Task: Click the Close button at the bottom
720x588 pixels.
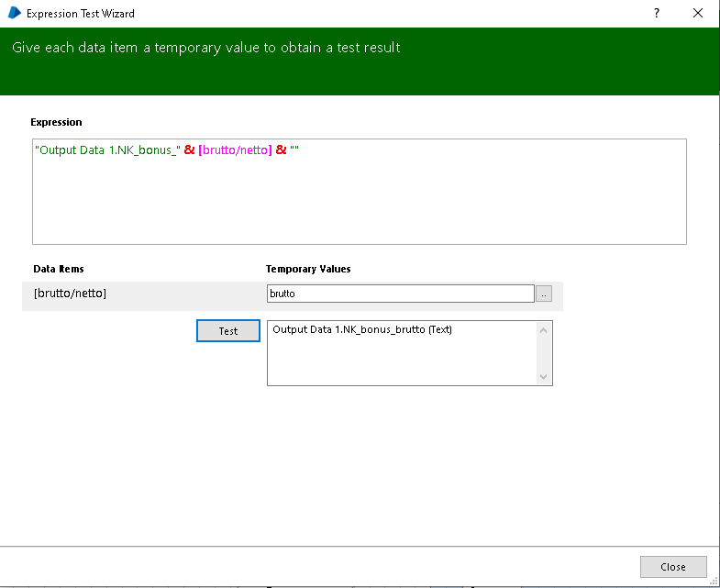Action: [673, 567]
